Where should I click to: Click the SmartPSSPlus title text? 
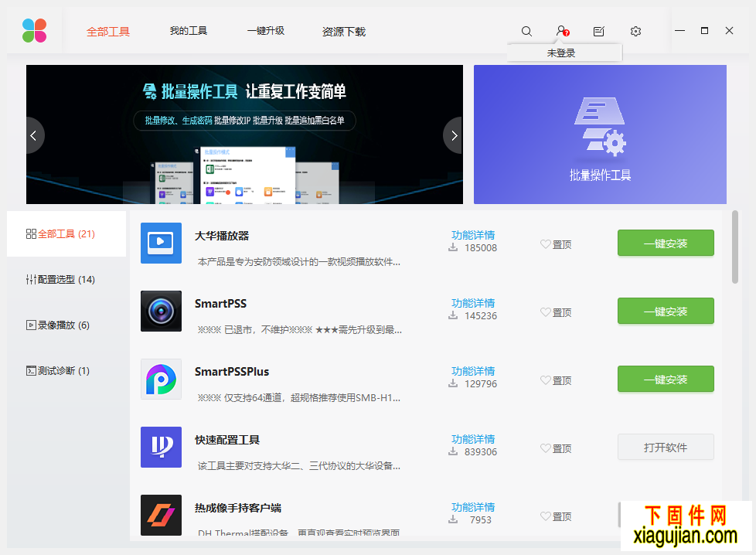point(232,372)
